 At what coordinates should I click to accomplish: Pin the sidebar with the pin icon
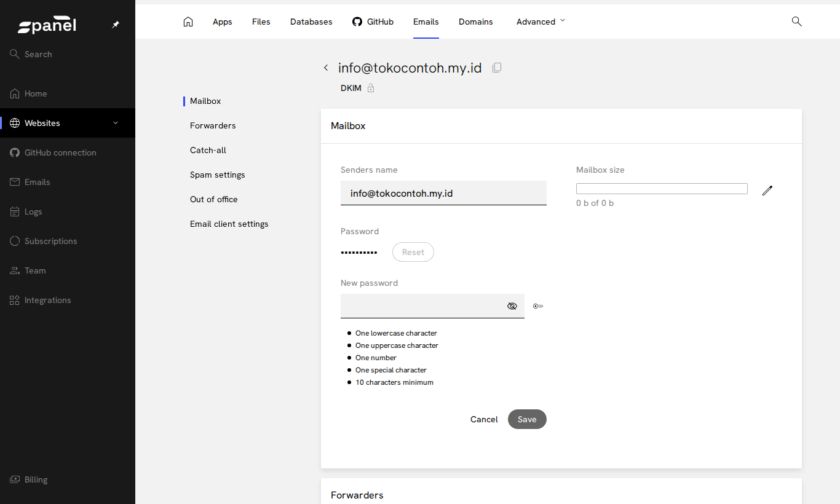coord(116,25)
